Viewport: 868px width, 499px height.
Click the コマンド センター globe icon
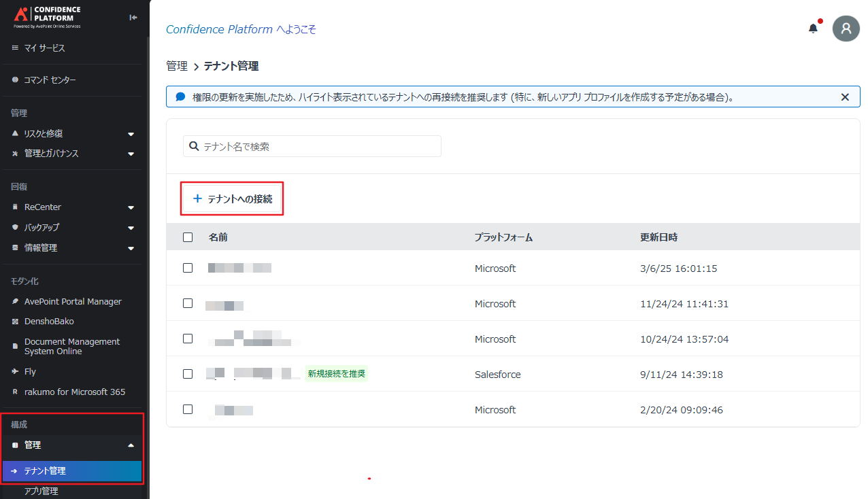point(15,80)
